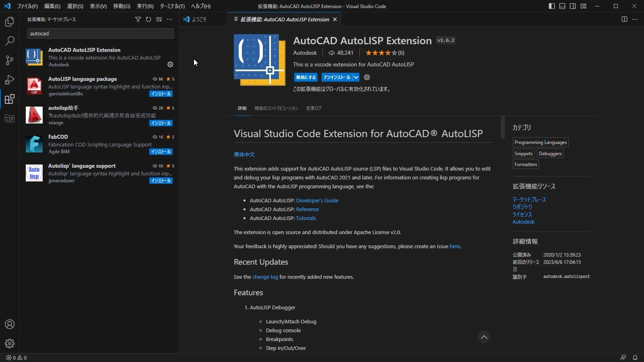This screenshot has width=644, height=362.
Task: Open the Search view in activity bar
Action: click(x=10, y=41)
